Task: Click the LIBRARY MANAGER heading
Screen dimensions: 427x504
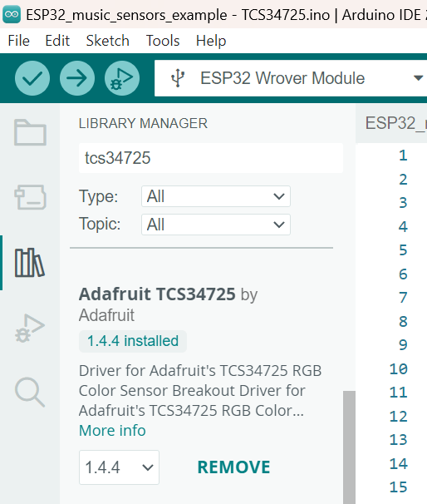Action: (x=143, y=123)
